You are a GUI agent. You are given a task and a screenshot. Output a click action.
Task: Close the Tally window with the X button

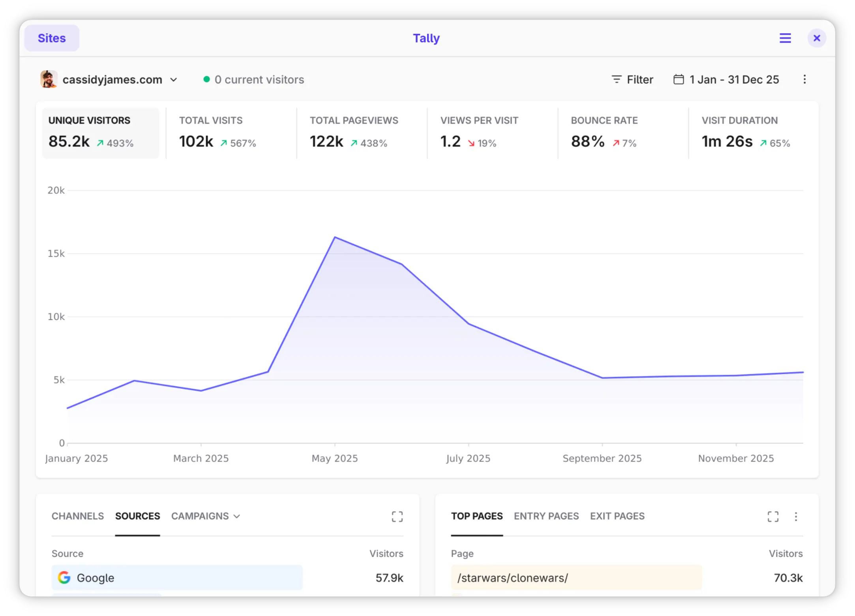point(817,38)
